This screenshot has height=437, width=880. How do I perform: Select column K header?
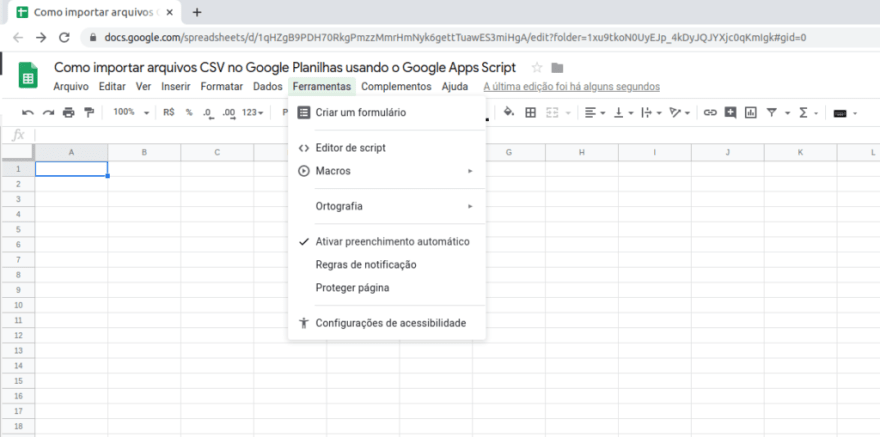801,153
